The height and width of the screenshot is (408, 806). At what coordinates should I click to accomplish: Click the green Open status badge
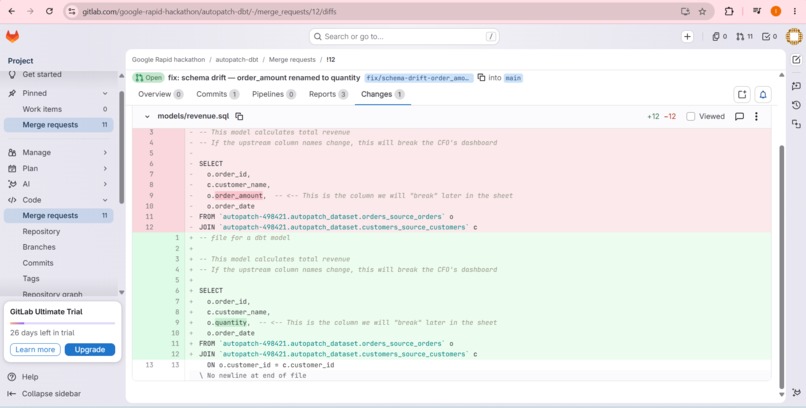click(148, 78)
